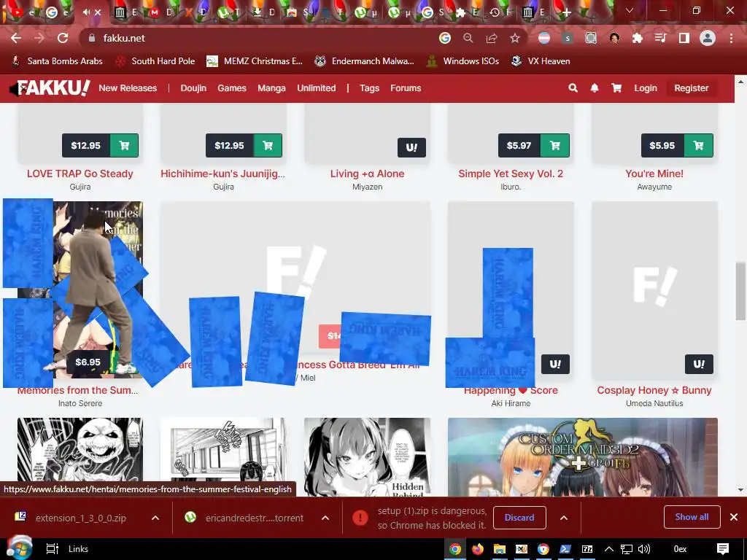Add Simple Yet Sexy Vol. 2 to cart
Image resolution: width=747 pixels, height=560 pixels.
[x=555, y=146]
